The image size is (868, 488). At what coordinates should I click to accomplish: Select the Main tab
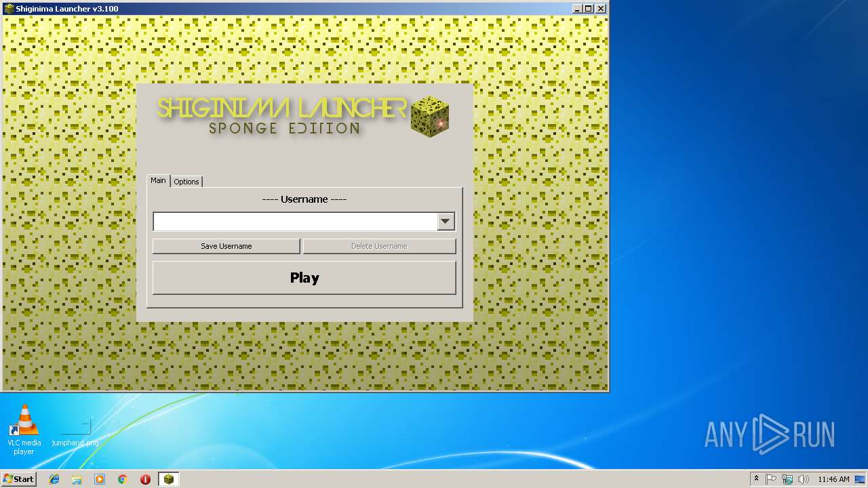158,180
